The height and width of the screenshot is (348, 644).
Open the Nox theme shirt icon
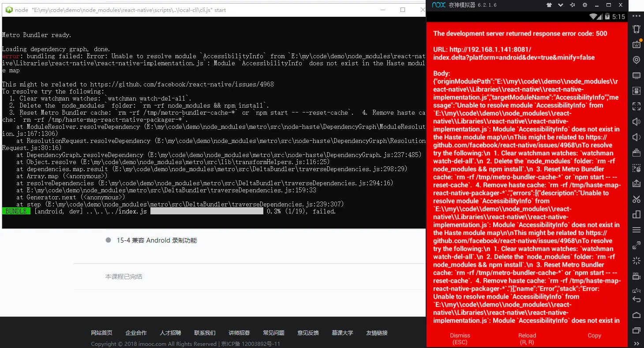tap(549, 5)
